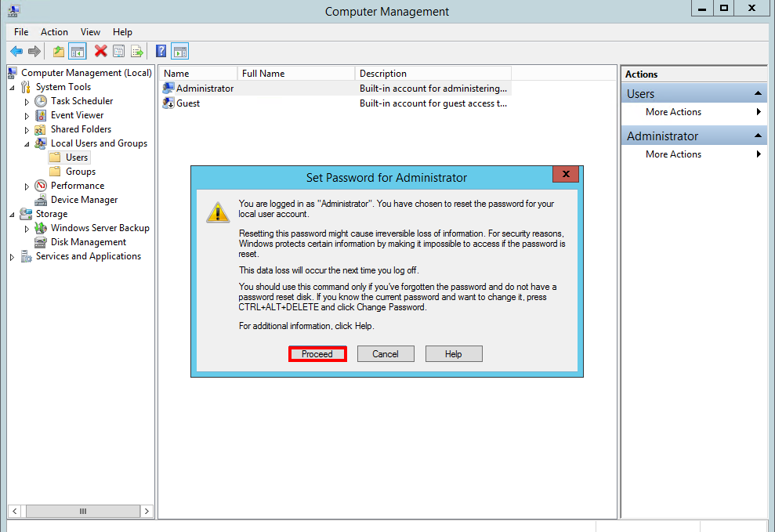Viewport: 775px width, 532px height.
Task: Open the View menu
Action: (90, 32)
